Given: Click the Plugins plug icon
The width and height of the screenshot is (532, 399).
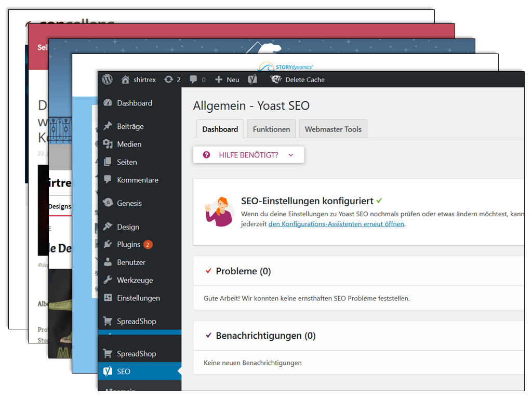Looking at the screenshot, I should pyautogui.click(x=108, y=244).
